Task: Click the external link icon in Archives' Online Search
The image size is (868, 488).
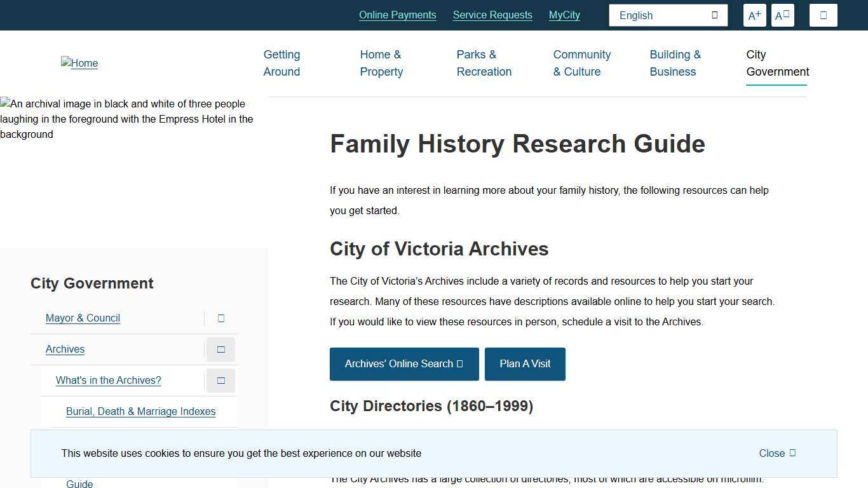Action: click(458, 363)
